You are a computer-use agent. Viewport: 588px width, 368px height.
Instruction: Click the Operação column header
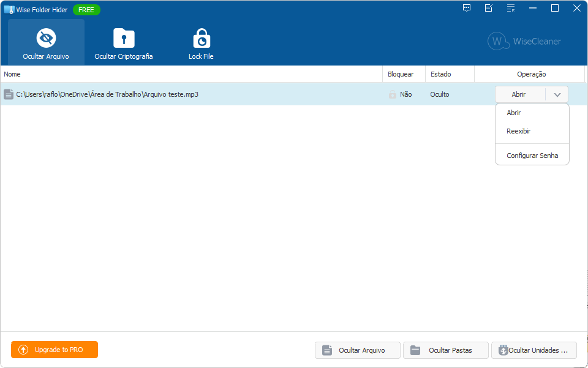tap(530, 74)
